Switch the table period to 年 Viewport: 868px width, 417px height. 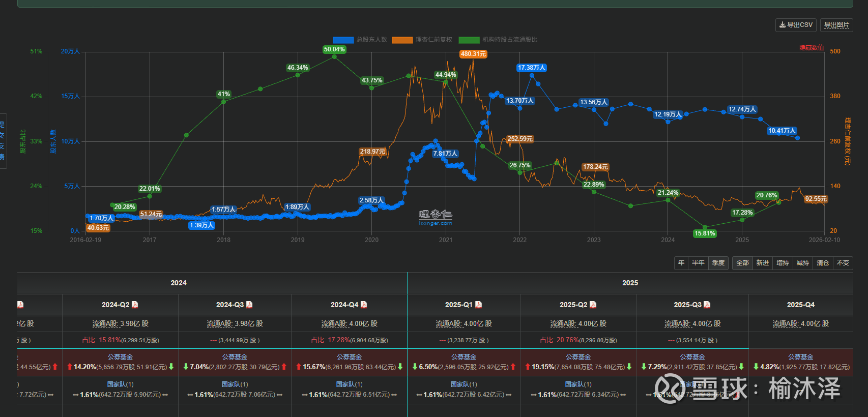click(681, 263)
